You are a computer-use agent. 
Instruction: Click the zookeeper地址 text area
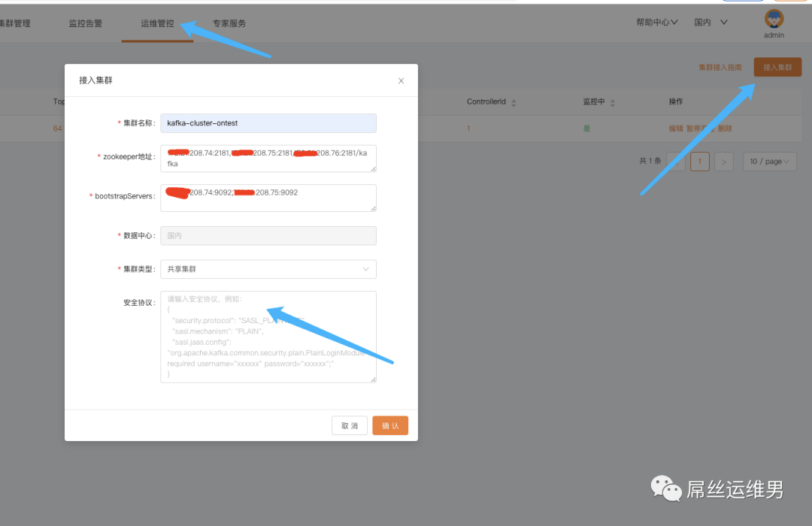pyautogui.click(x=268, y=159)
